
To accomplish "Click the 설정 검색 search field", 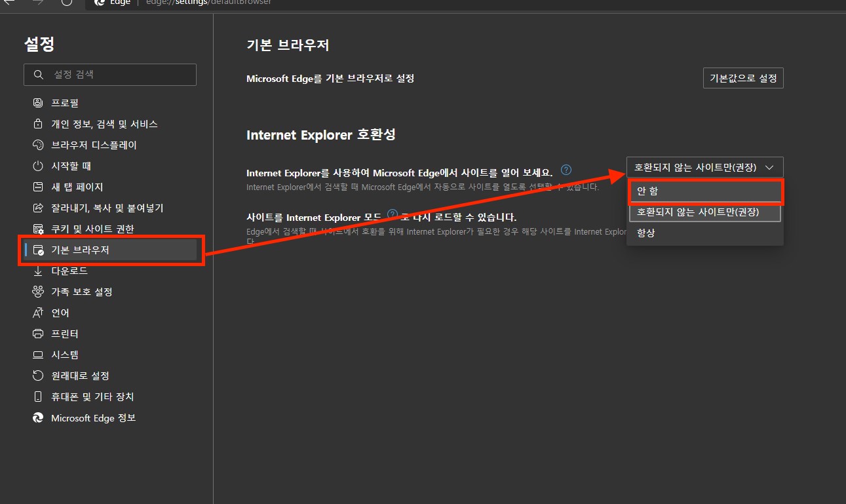I will tap(109, 75).
